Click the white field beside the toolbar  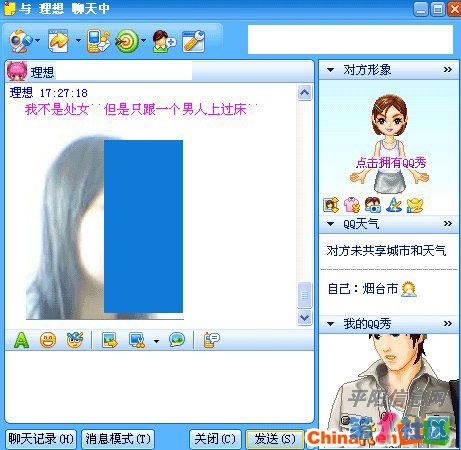[350, 39]
